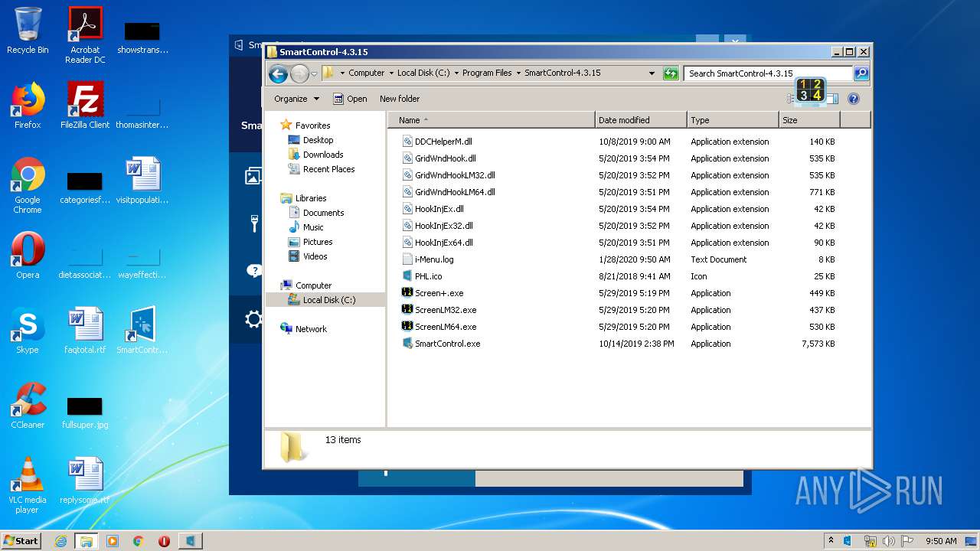Select Downloads under Favorites

[x=322, y=155]
